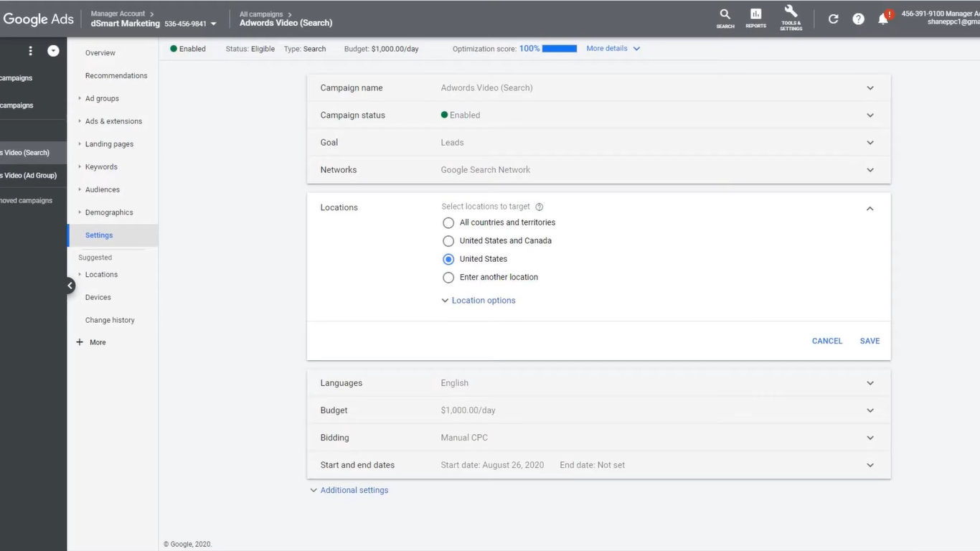Select United States and Canada option
980x551 pixels.
coord(448,241)
